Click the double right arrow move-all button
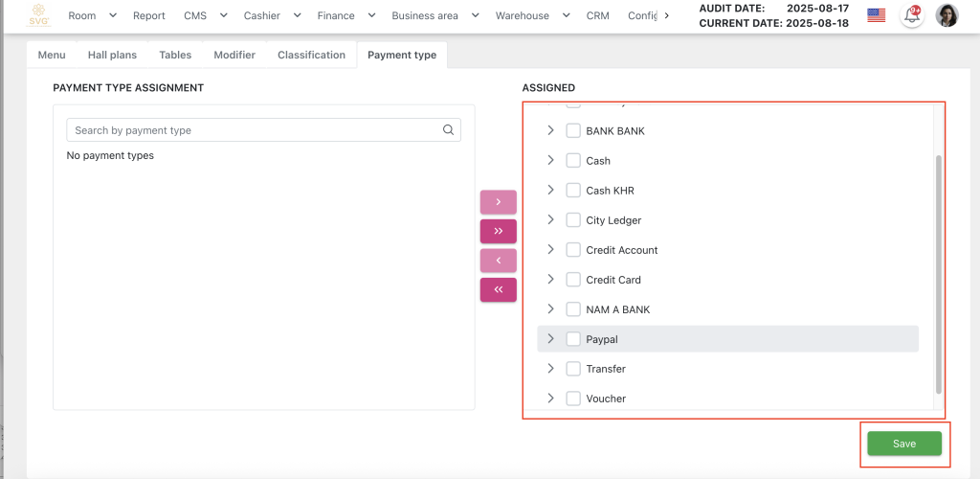The height and width of the screenshot is (479, 980). (x=498, y=231)
